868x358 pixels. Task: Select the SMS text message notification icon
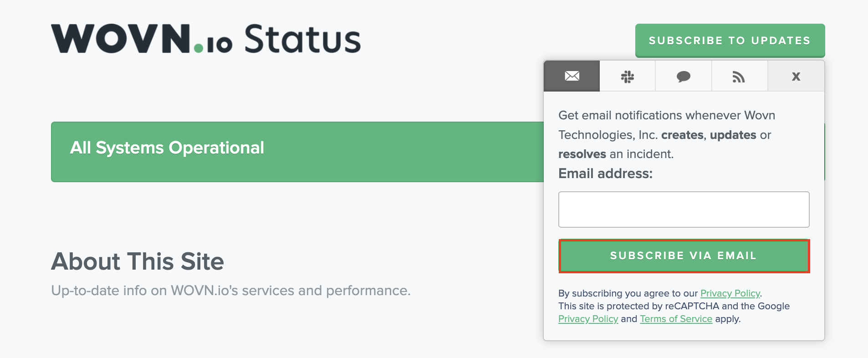pyautogui.click(x=684, y=76)
